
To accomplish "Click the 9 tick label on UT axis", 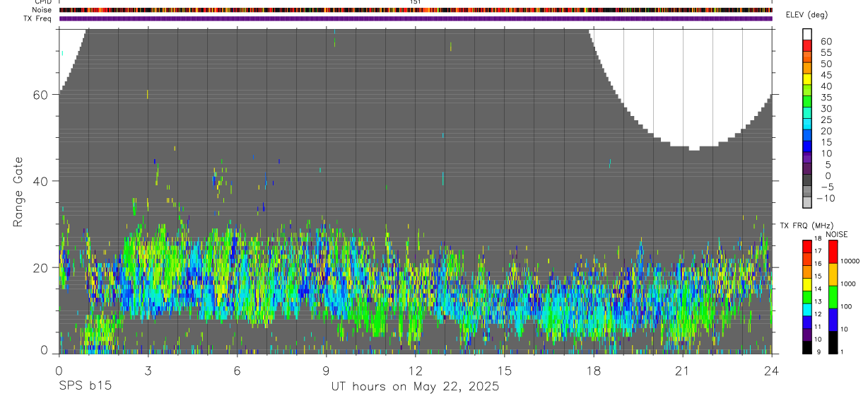I will pos(326,371).
